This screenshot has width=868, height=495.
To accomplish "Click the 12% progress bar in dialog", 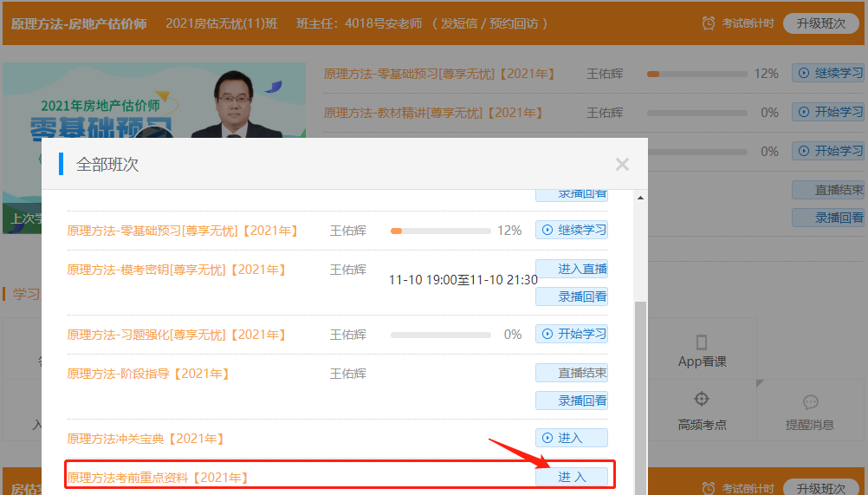I will (440, 231).
